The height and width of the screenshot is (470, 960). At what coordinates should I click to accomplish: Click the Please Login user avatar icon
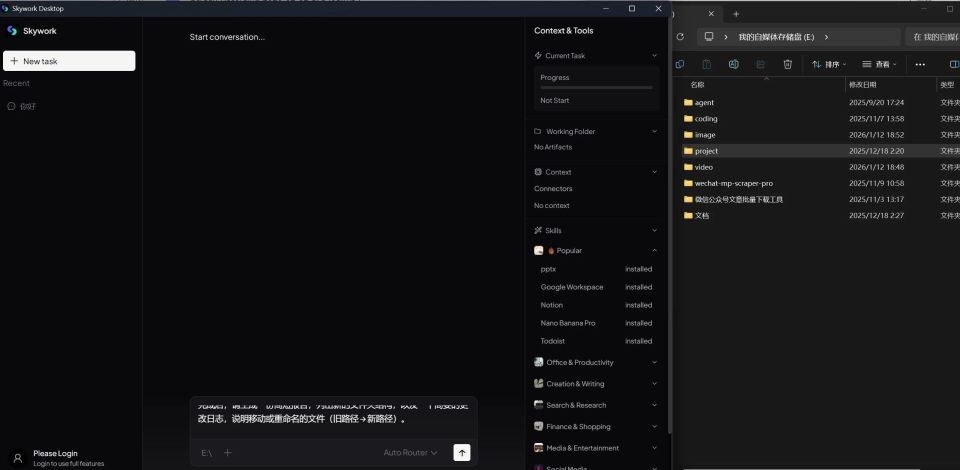[x=18, y=457]
